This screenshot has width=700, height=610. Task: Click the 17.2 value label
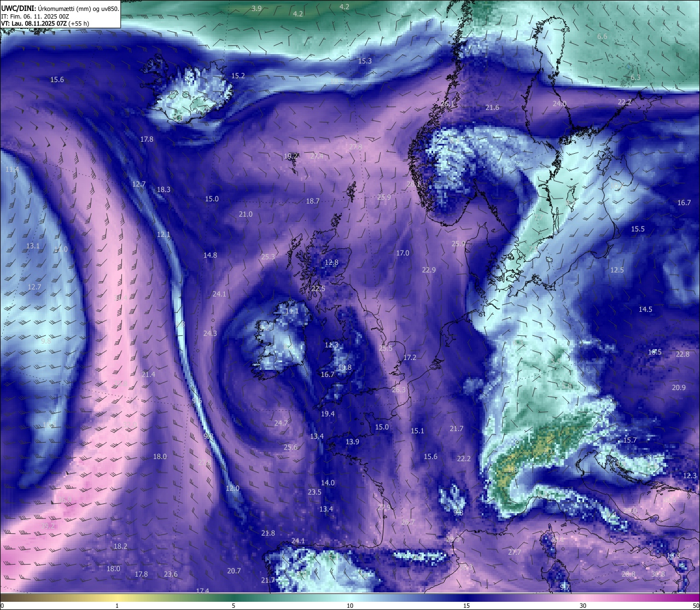410,357
